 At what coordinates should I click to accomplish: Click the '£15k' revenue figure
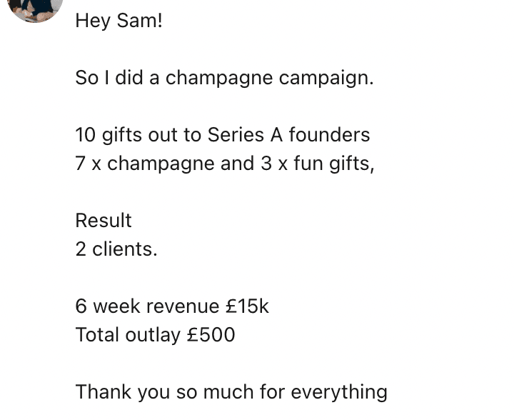tap(247, 306)
